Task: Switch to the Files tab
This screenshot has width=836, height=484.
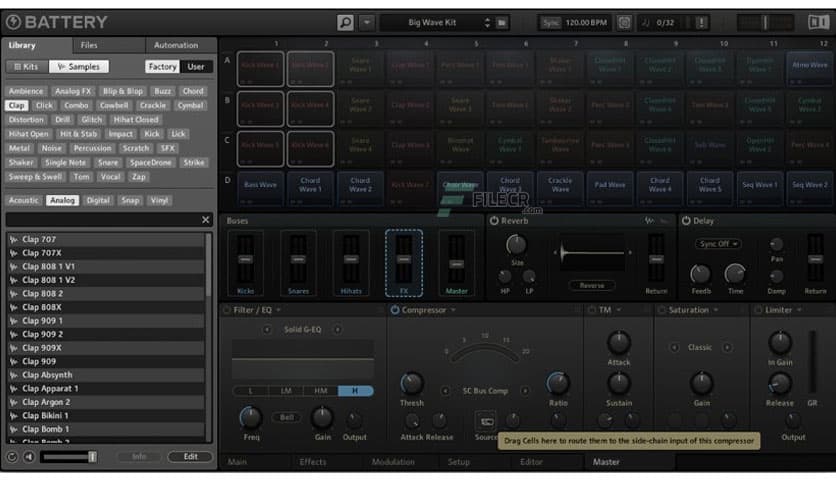Action: (x=89, y=45)
